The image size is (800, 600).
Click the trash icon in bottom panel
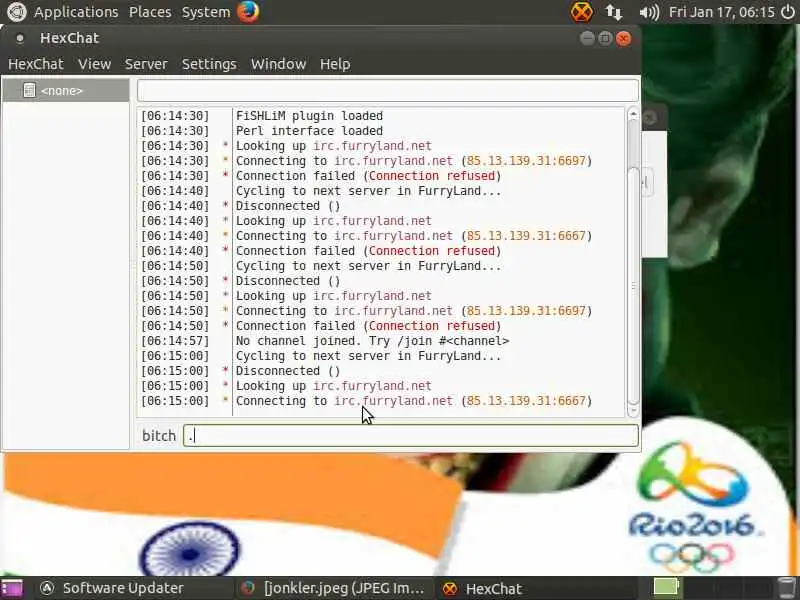[787, 588]
